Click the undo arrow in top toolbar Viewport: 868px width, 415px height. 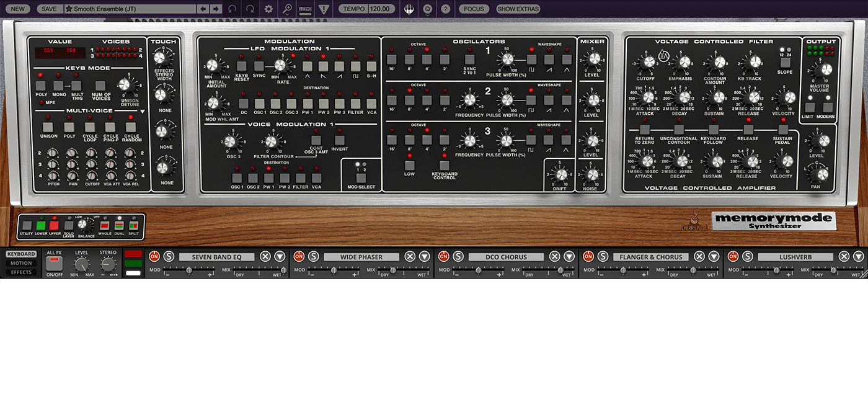click(232, 9)
